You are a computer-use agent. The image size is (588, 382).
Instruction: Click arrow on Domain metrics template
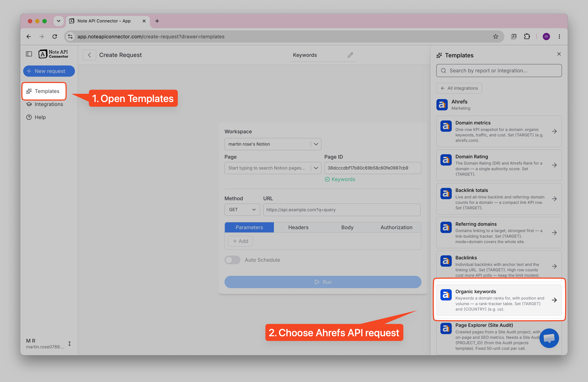554,131
